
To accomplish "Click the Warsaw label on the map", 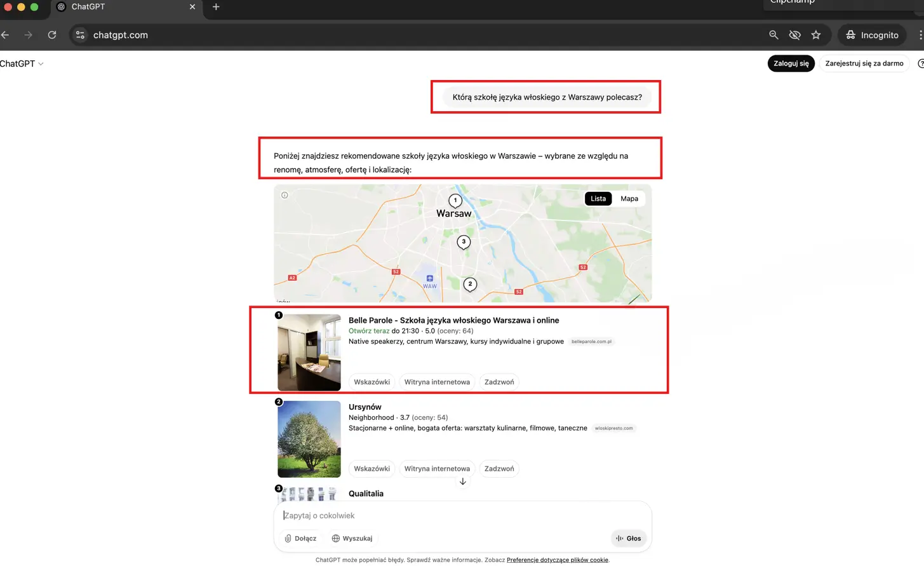I will pos(454,214).
